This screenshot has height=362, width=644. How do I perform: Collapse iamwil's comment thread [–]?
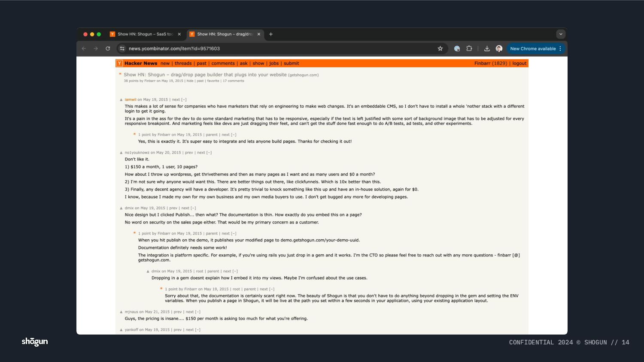click(184, 100)
